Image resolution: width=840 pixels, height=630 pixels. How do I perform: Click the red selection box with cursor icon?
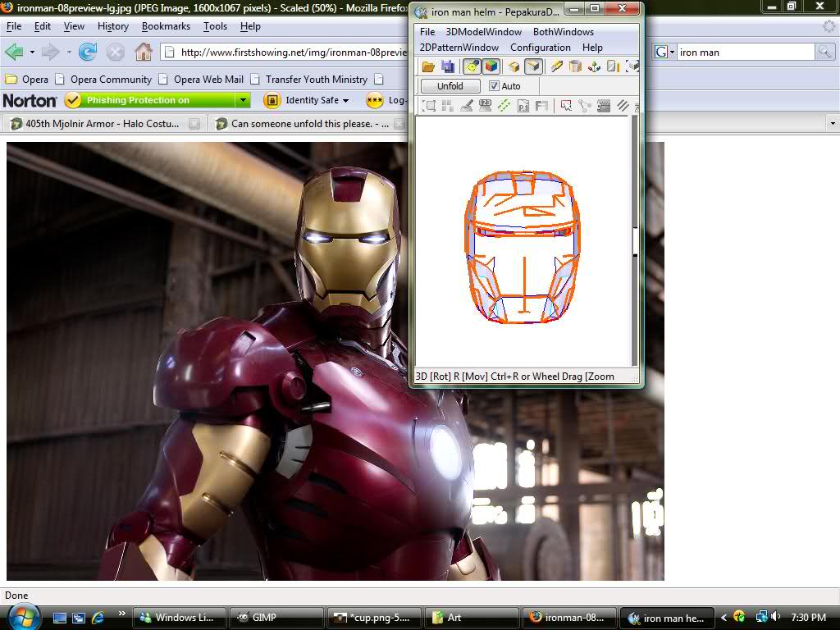[566, 106]
